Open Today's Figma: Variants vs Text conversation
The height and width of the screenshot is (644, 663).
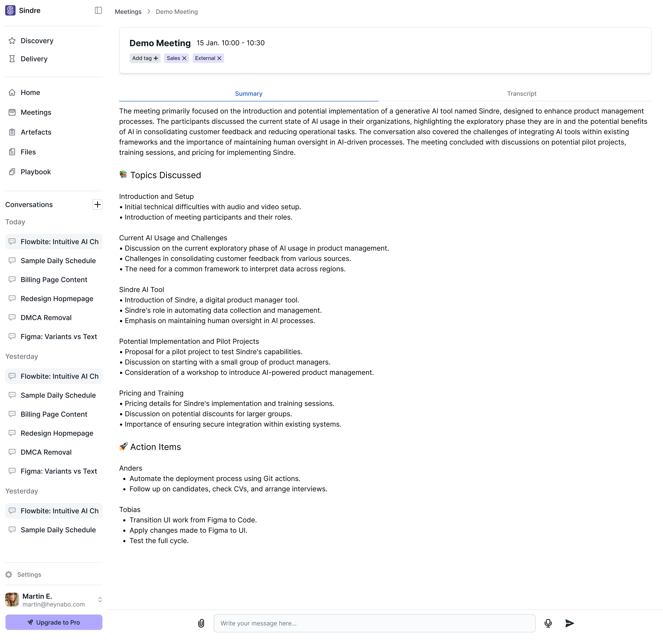(x=54, y=336)
